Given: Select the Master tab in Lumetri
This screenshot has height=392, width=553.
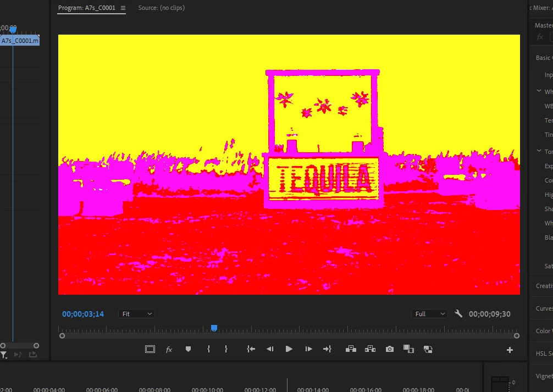Looking at the screenshot, I should coord(544,25).
